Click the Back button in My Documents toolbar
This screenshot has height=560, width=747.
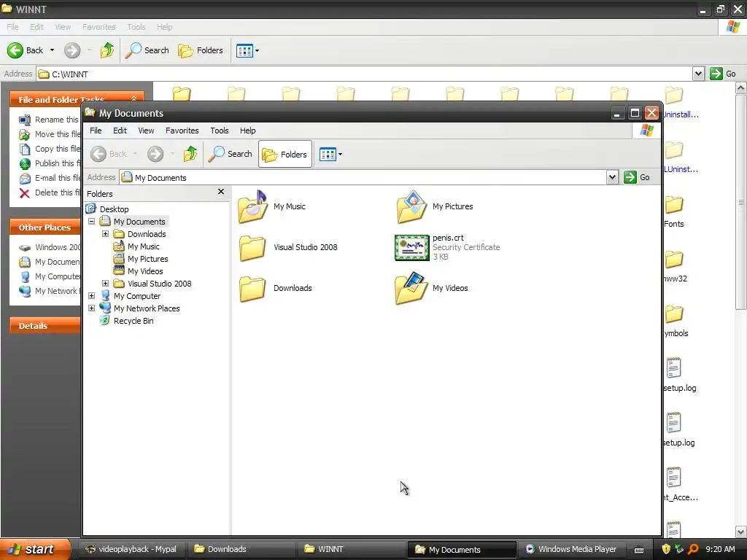click(x=109, y=154)
